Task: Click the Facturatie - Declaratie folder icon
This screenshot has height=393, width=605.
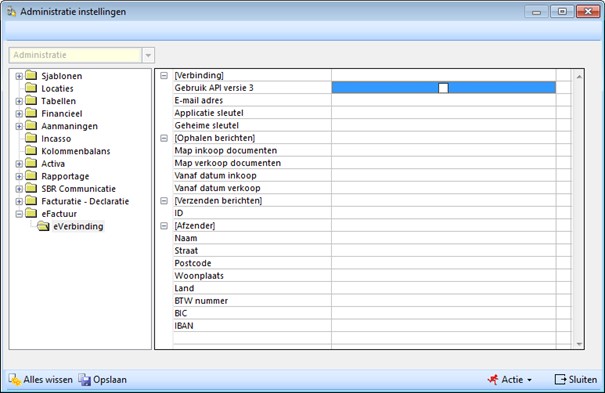Action: [31, 201]
